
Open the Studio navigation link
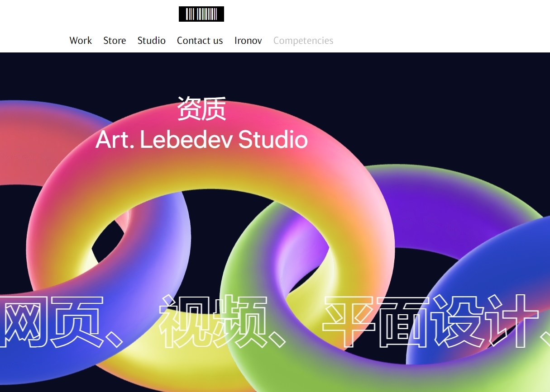tap(152, 41)
